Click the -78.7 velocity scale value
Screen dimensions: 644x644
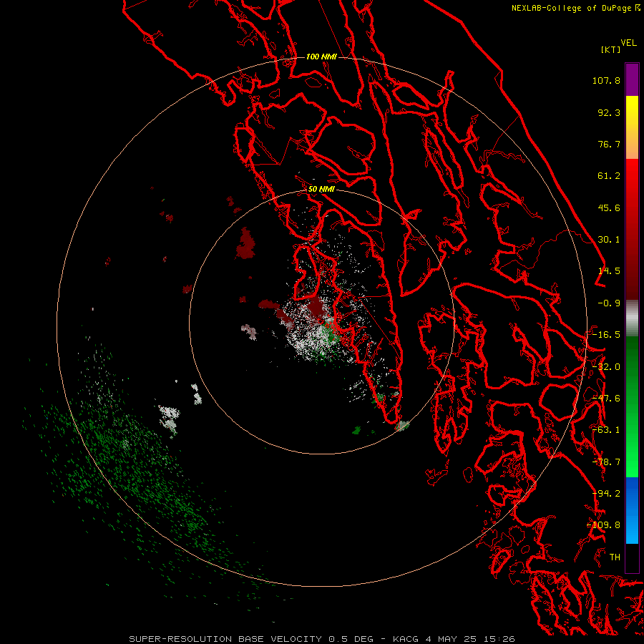click(x=606, y=462)
